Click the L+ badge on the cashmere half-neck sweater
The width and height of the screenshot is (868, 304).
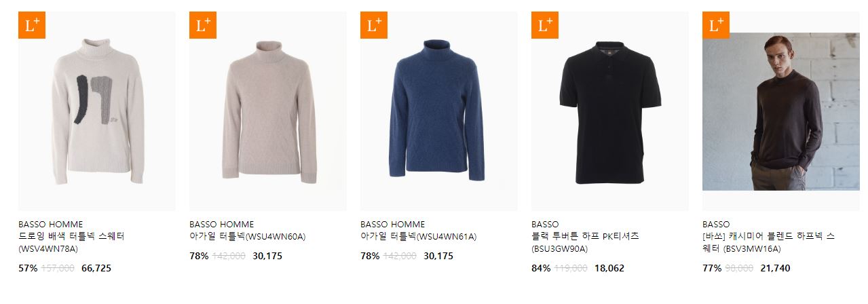coord(716,25)
